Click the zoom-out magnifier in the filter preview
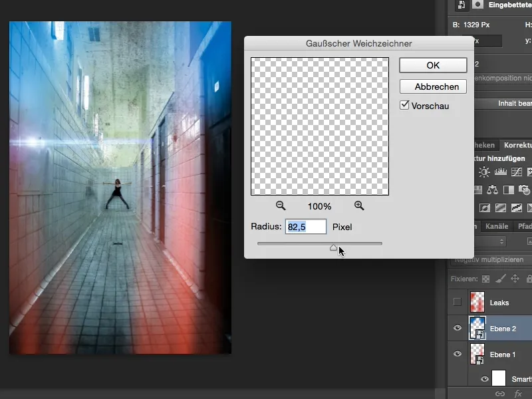Image resolution: width=532 pixels, height=399 pixels. (x=282, y=205)
